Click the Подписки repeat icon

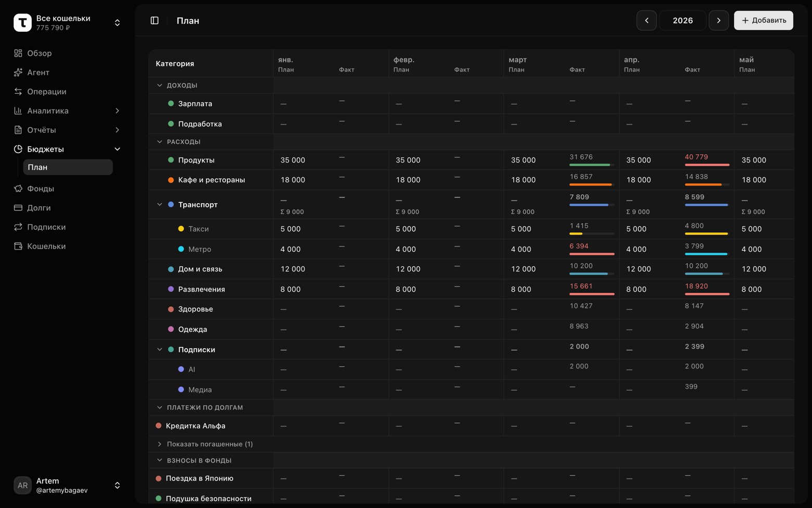click(18, 227)
